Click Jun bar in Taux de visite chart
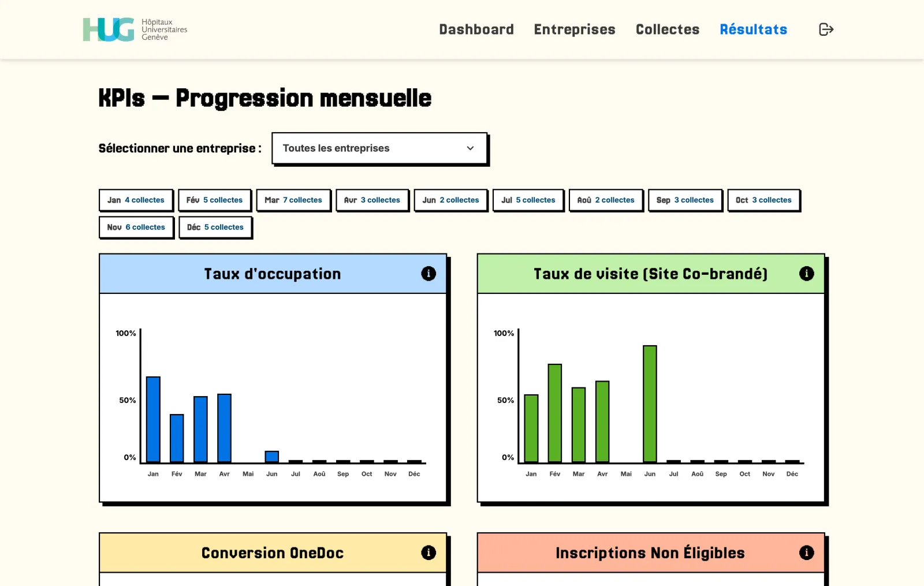Screen dimensions: 924x586 coord(650,404)
